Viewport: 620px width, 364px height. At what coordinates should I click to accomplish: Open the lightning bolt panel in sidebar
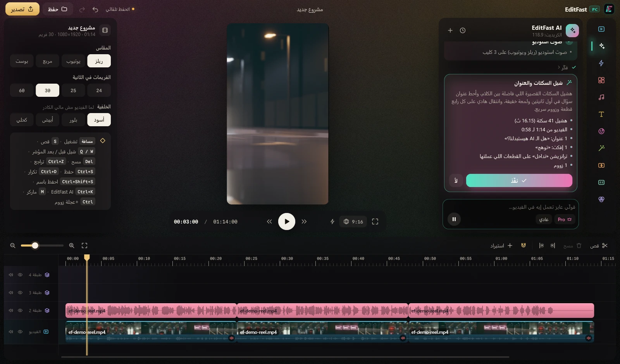(x=601, y=63)
